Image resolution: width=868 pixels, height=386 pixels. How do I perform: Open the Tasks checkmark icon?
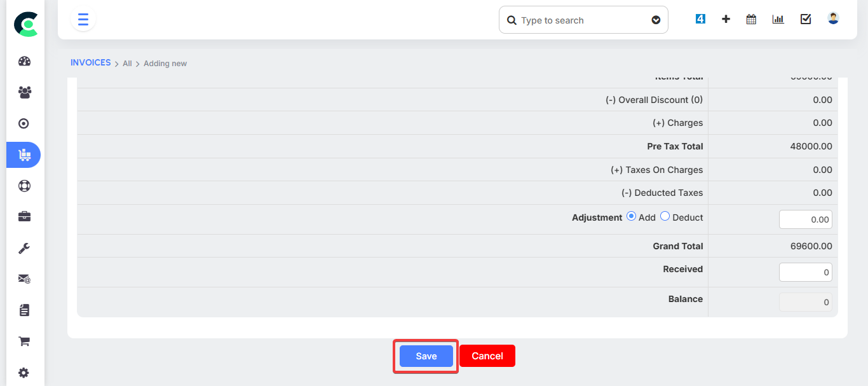coord(805,19)
